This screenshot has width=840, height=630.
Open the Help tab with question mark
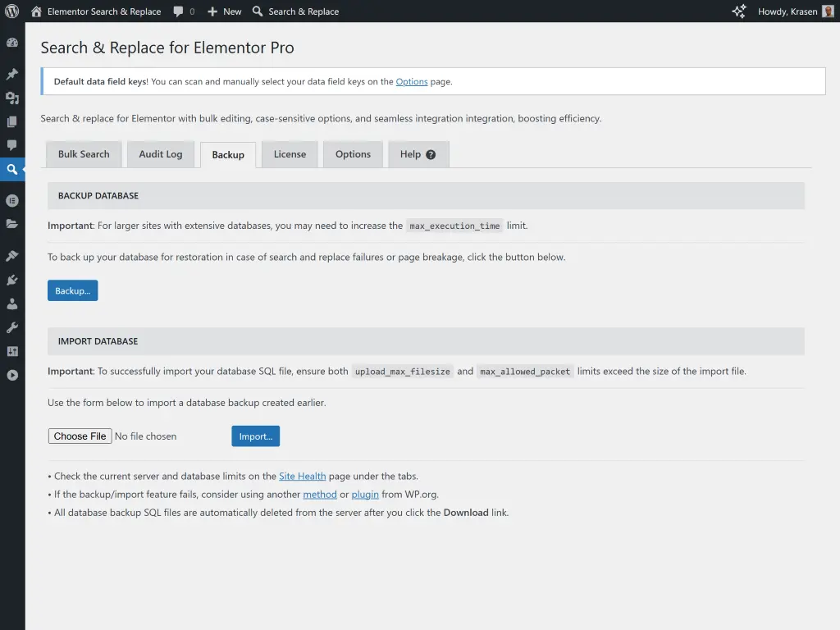pos(418,154)
